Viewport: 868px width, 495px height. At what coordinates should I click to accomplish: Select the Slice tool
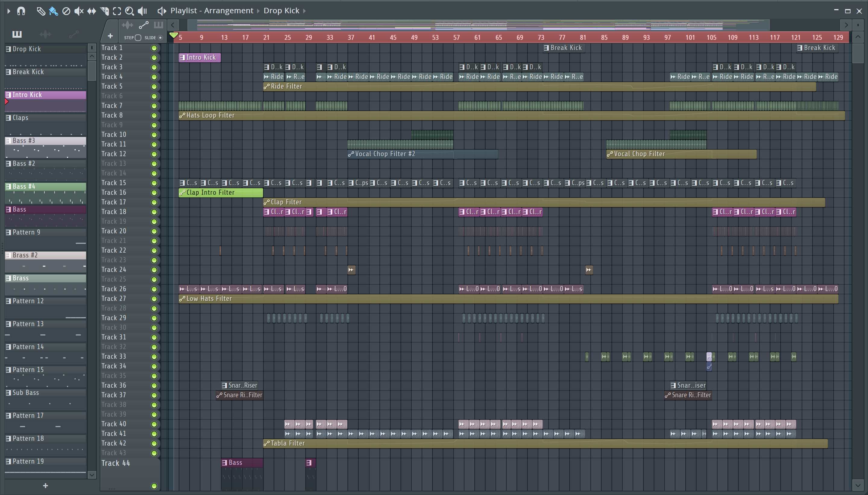(x=104, y=11)
